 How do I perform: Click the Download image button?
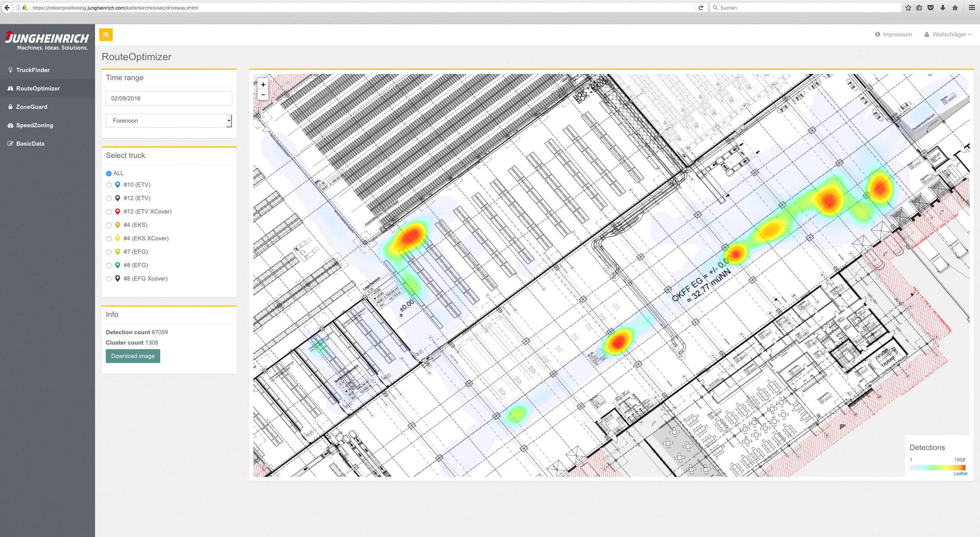click(133, 356)
